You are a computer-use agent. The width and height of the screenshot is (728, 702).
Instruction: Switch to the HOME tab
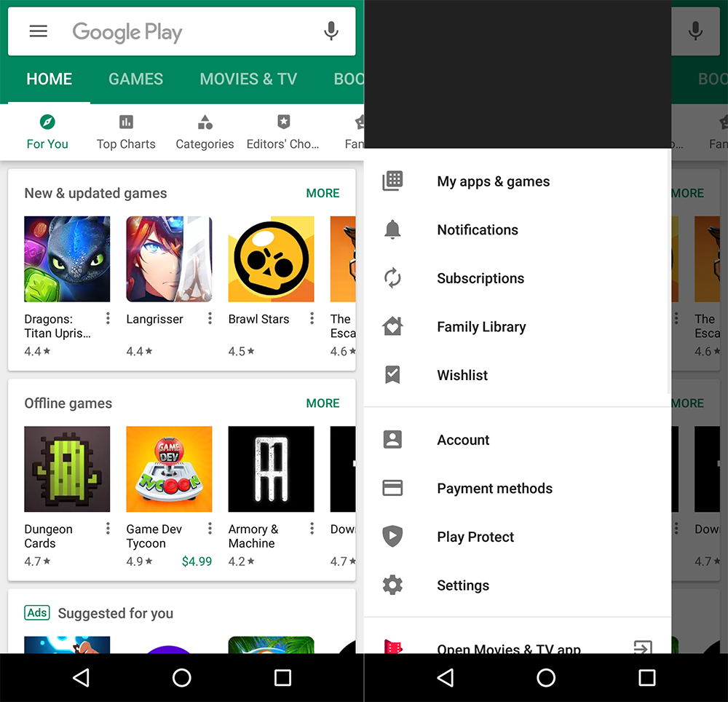click(50, 79)
